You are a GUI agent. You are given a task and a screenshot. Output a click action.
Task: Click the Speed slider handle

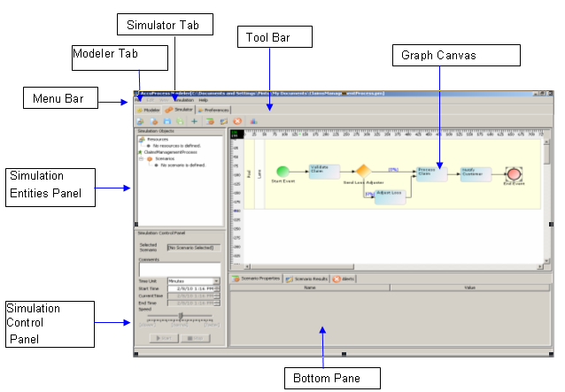pos(181,315)
